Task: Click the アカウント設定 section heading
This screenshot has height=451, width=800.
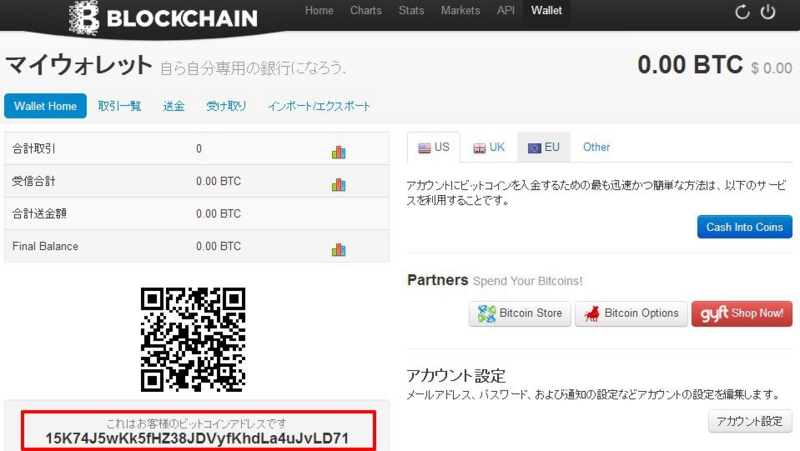Action: click(x=456, y=376)
